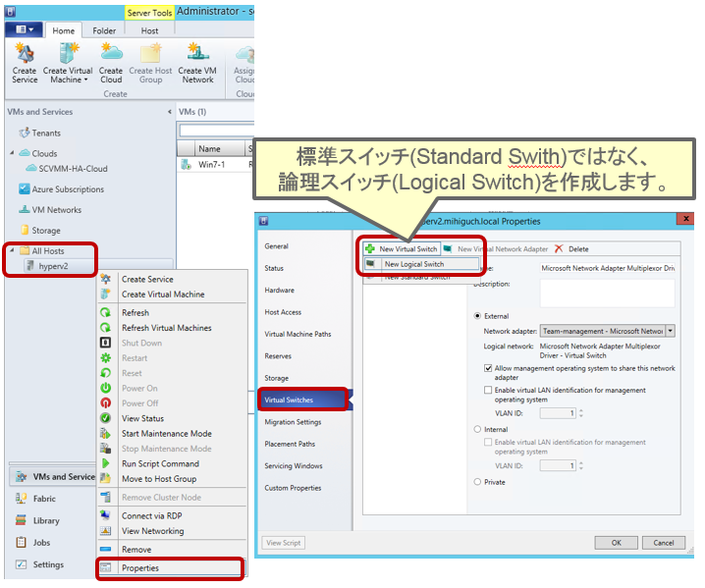This screenshot has height=588, width=705.
Task: Open the Tenants node icon
Action: coord(25,134)
